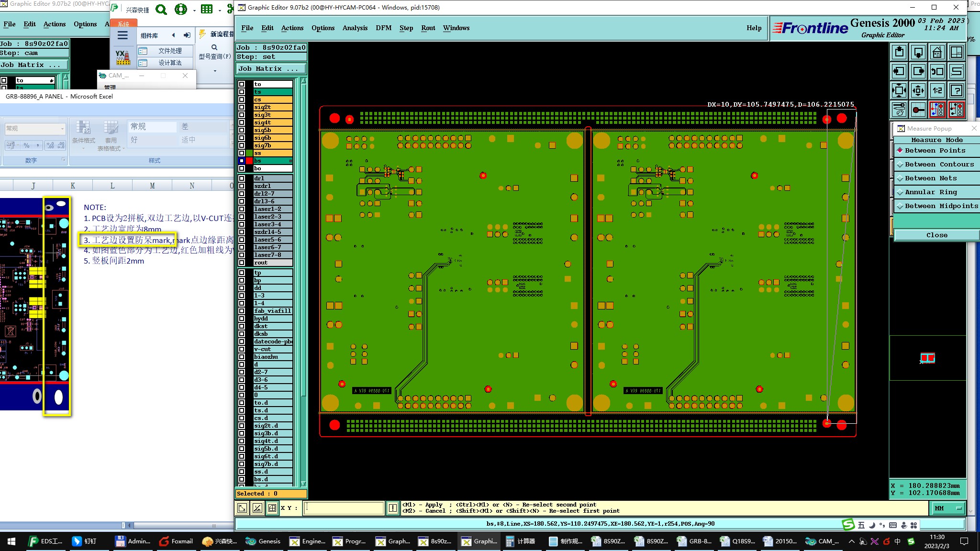This screenshot has width=980, height=551.
Task: Click the Help menu button
Action: click(x=754, y=28)
